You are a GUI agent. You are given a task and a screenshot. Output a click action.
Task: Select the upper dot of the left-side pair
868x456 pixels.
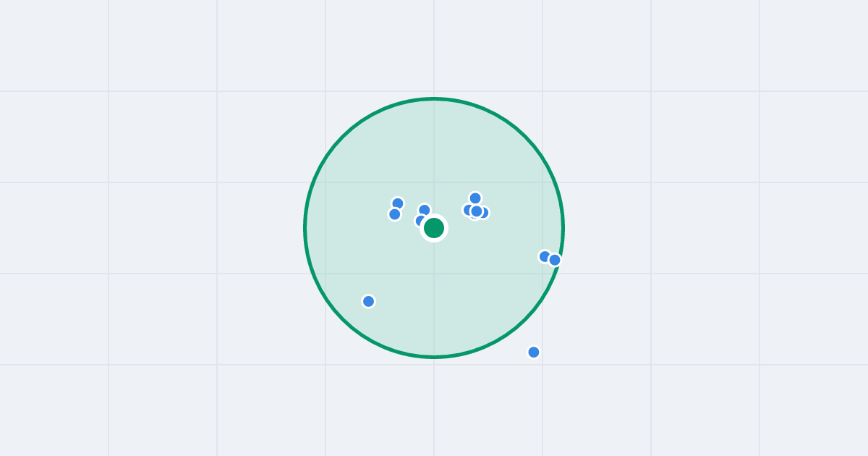pos(398,203)
